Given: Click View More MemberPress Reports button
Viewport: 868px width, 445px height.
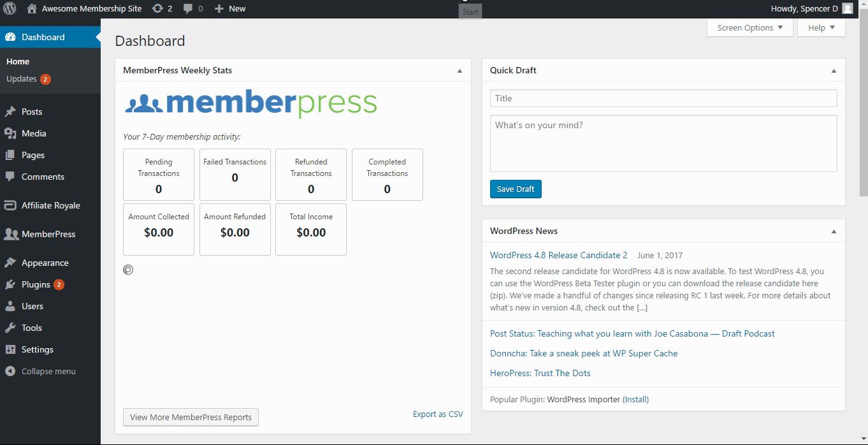Looking at the screenshot, I should pos(191,417).
